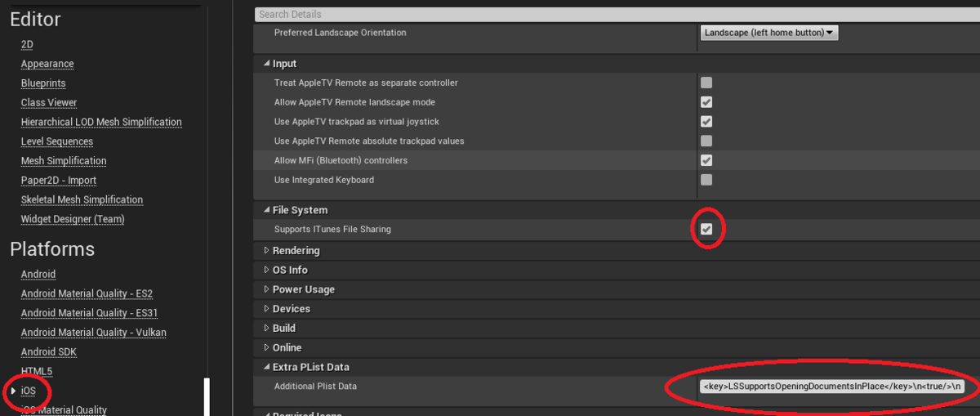This screenshot has width=980, height=416.
Task: Expand the Build section
Action: point(266,328)
